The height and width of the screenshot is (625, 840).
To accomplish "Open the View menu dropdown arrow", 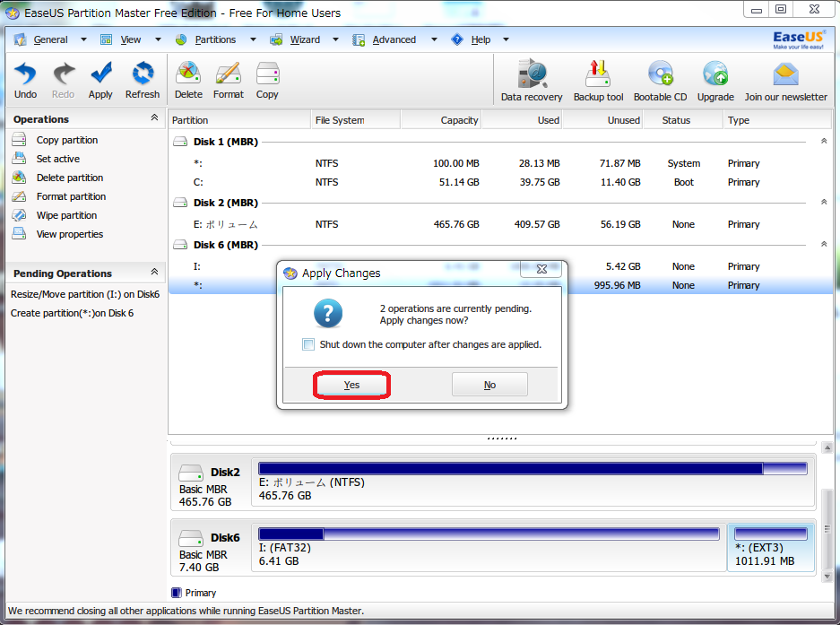I will [x=158, y=39].
